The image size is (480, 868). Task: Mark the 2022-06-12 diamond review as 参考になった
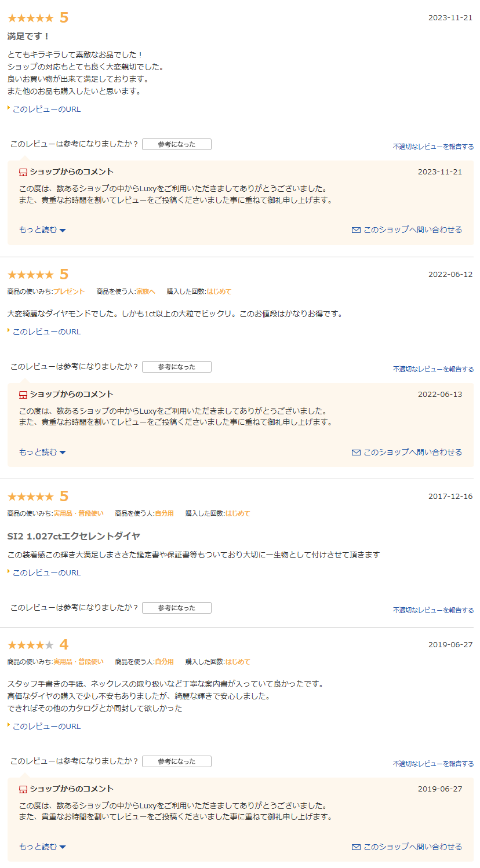click(177, 367)
